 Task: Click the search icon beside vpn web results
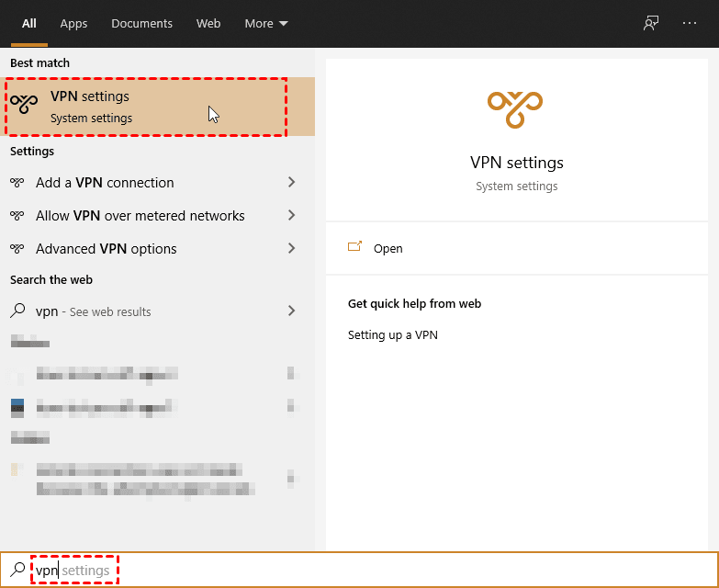pyautogui.click(x=17, y=311)
